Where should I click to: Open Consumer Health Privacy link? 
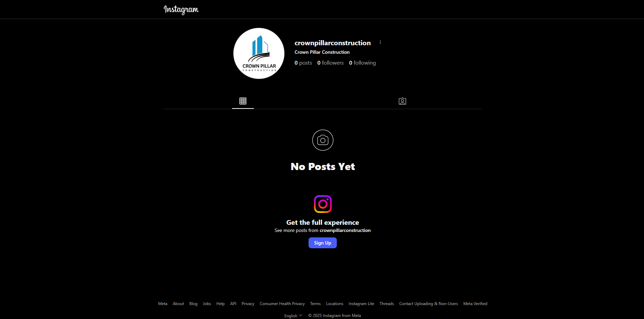(282, 304)
